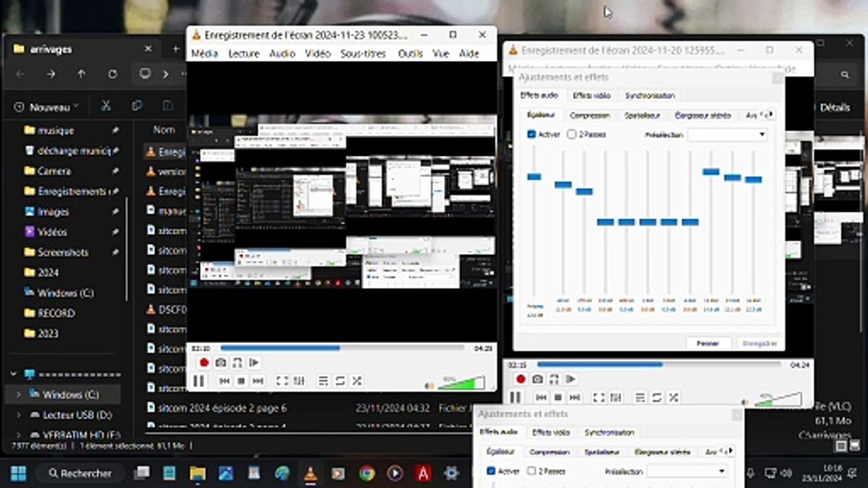Screen dimensions: 868x488
Task: Uncheck Activer in the upper Ajustements et effets dialog
Action: tap(532, 134)
